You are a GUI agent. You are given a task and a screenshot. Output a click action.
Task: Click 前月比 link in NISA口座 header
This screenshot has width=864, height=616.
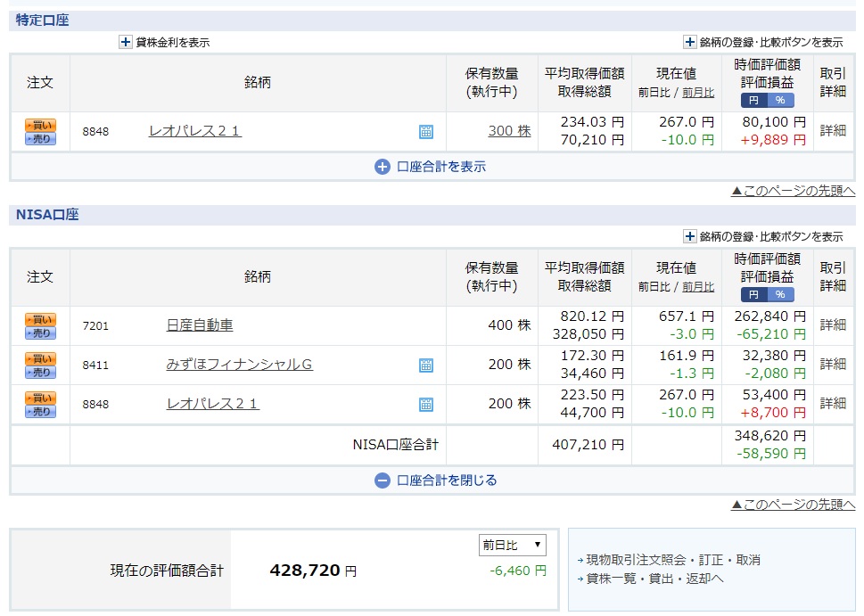click(698, 287)
